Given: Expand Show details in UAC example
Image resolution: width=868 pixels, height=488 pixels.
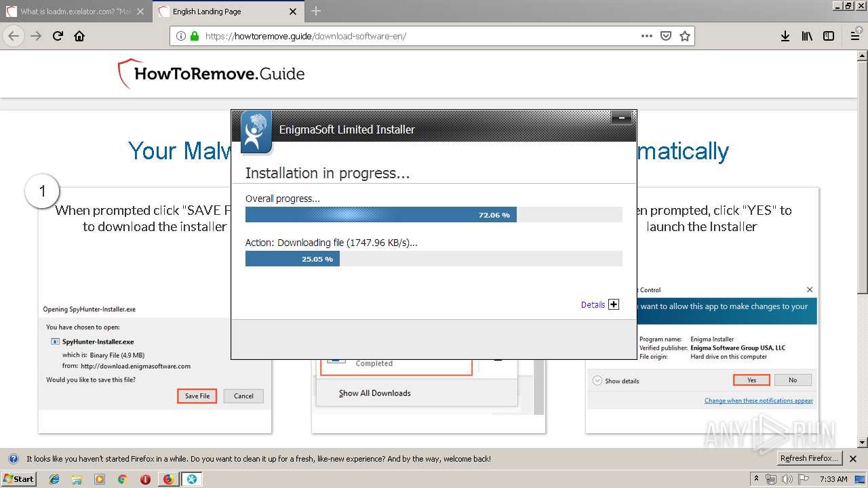Looking at the screenshot, I should pyautogui.click(x=616, y=381).
